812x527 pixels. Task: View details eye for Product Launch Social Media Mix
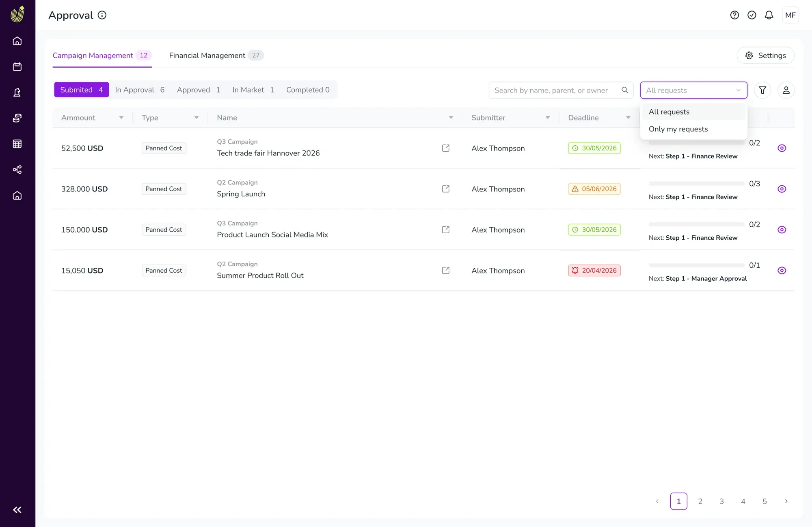click(782, 230)
